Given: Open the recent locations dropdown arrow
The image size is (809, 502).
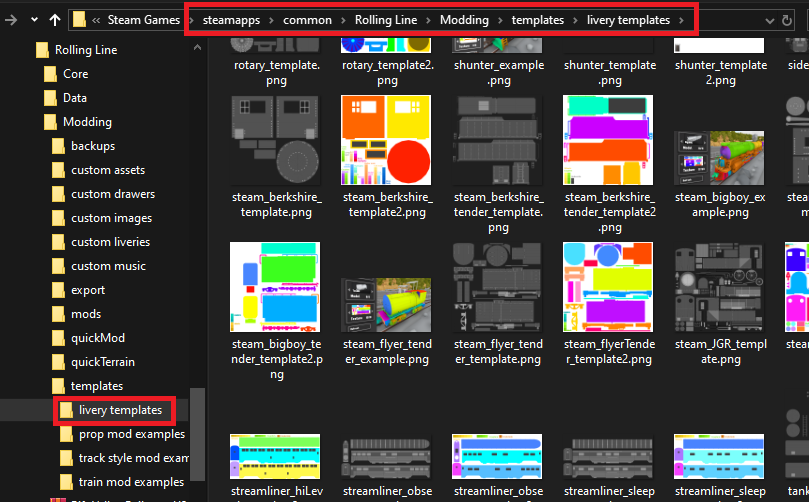Looking at the screenshot, I should [34, 20].
